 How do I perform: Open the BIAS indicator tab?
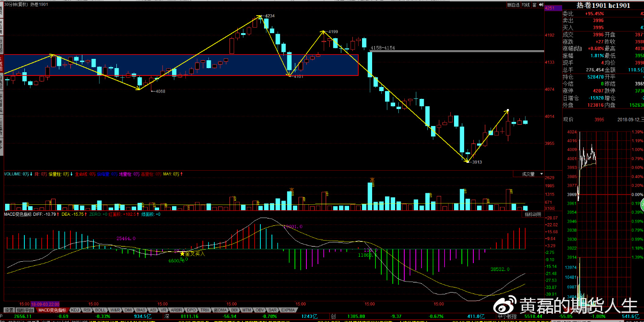141,310
